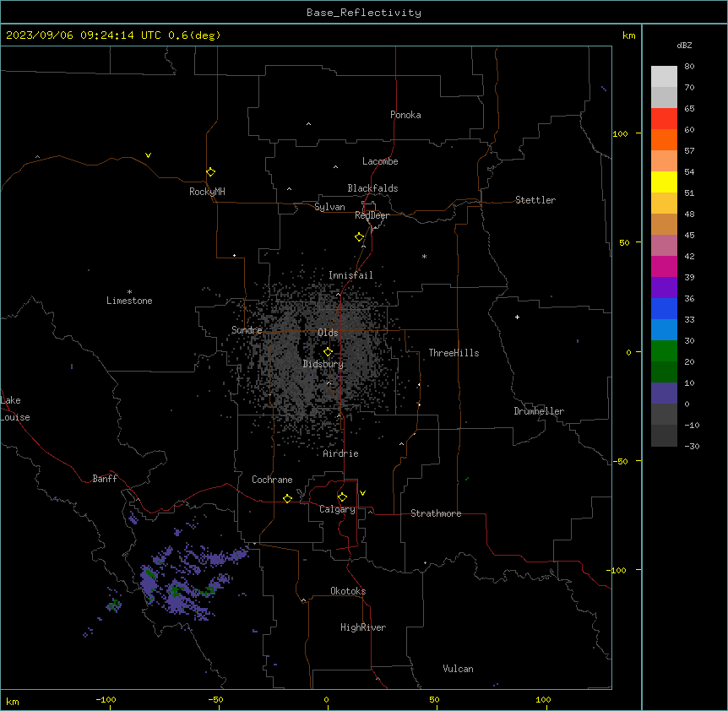Click the -100 tick on the x-axis
728x711 pixels.
pyautogui.click(x=106, y=700)
